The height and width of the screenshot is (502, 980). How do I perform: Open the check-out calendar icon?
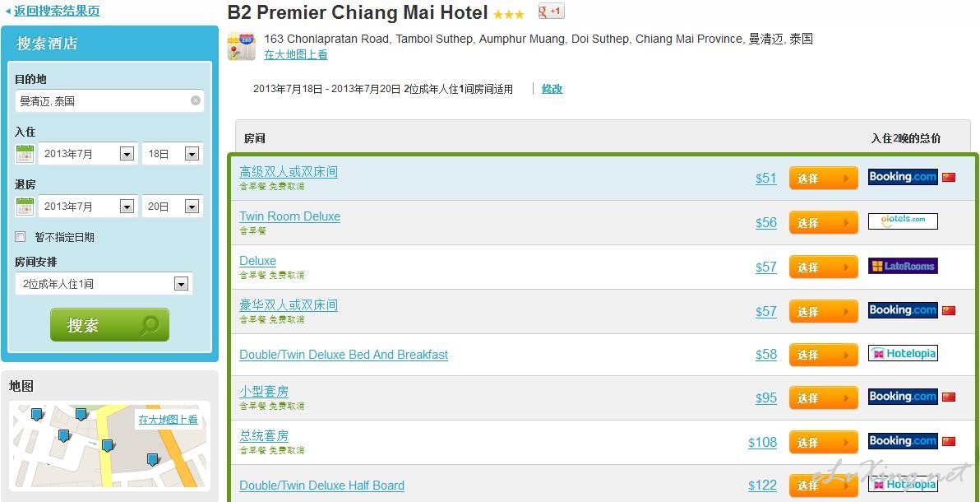pos(25,206)
